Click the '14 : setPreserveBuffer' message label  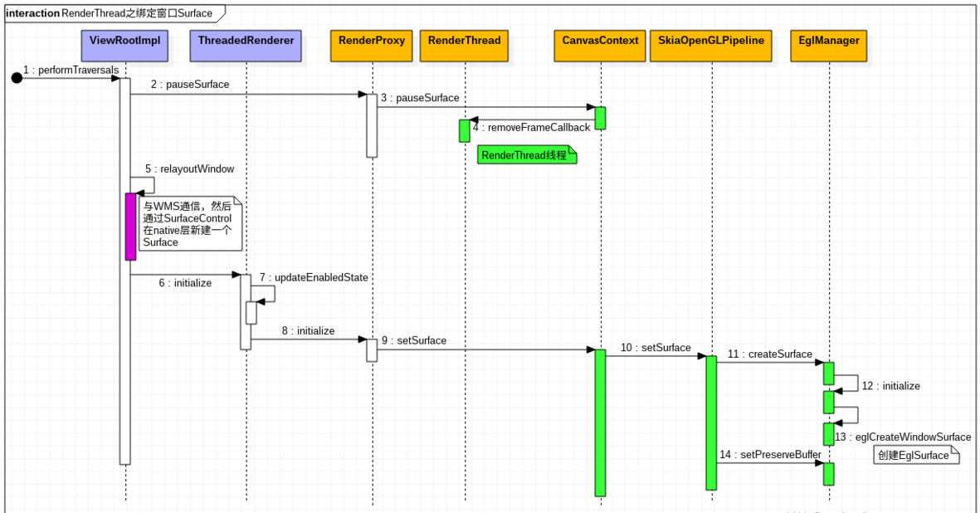tap(770, 455)
